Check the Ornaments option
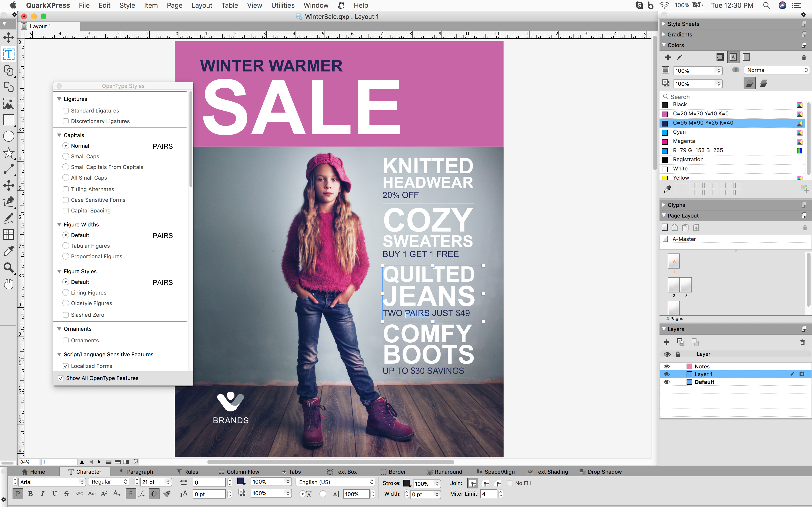812x507 pixels. tap(66, 340)
